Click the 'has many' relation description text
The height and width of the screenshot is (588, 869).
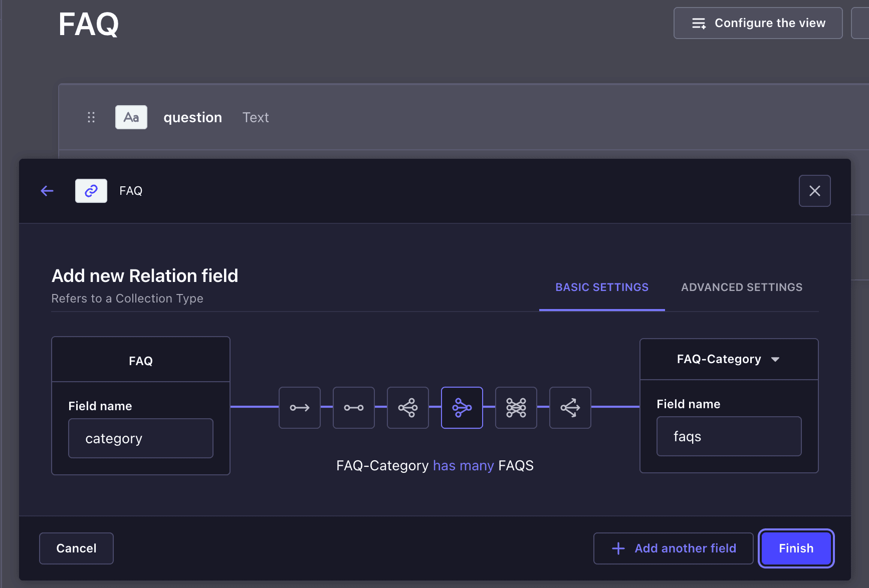click(464, 466)
